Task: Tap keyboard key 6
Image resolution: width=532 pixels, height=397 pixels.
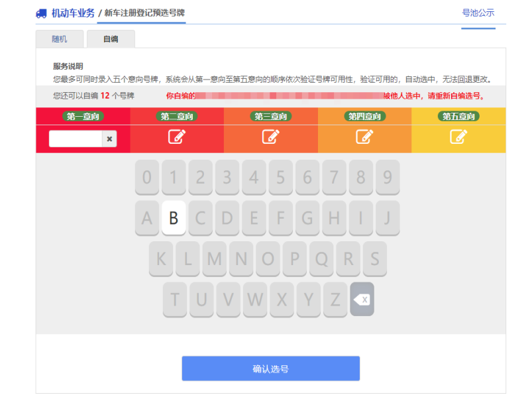Action: pos(307,177)
